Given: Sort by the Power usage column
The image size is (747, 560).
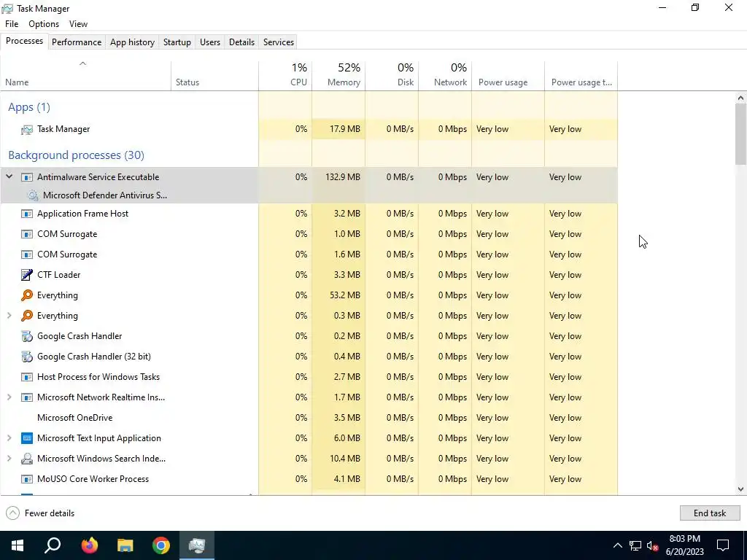Looking at the screenshot, I should (508, 76).
